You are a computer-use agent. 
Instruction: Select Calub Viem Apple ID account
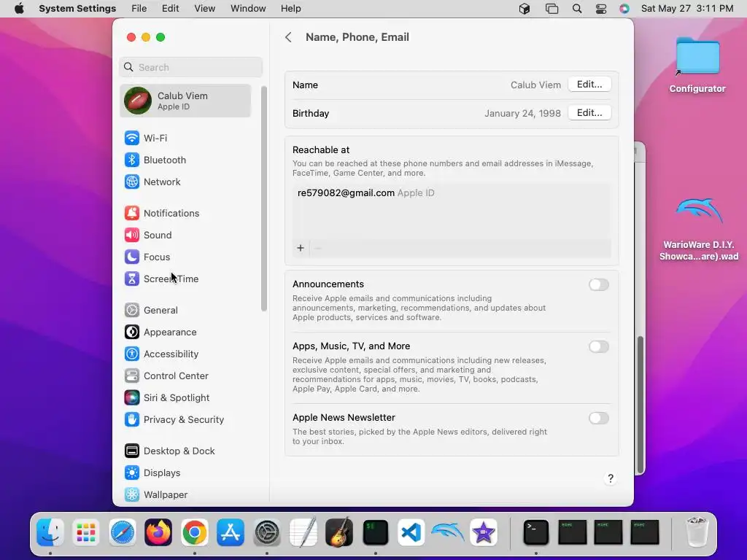[186, 101]
